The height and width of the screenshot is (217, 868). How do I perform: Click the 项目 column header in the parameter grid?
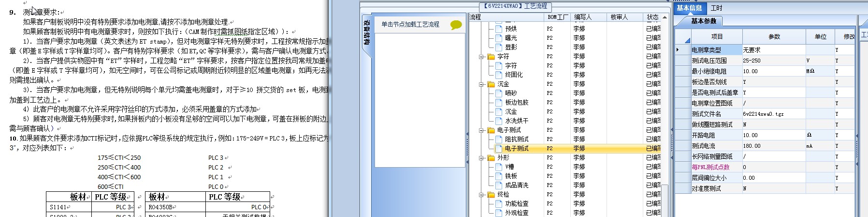point(717,37)
